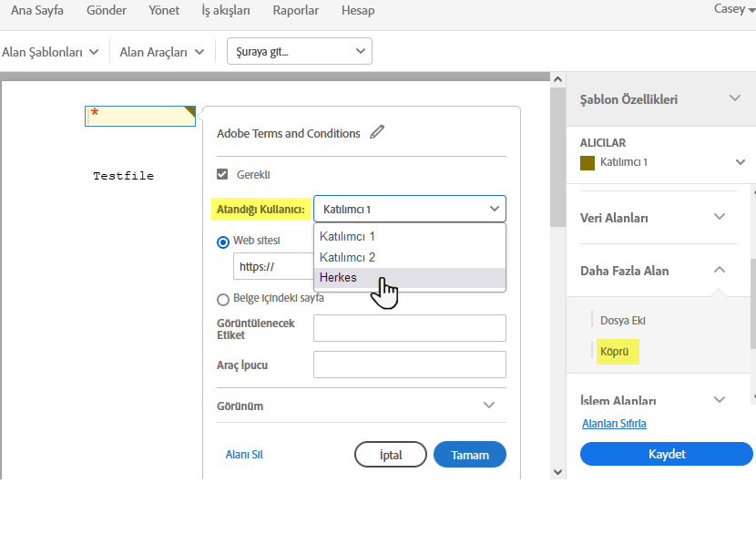Open the Atandığı Kullanıcı dropdown

409,210
